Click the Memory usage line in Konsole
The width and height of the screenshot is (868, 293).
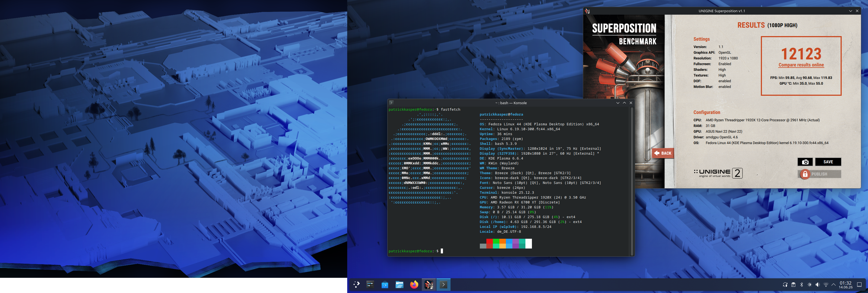tap(516, 207)
